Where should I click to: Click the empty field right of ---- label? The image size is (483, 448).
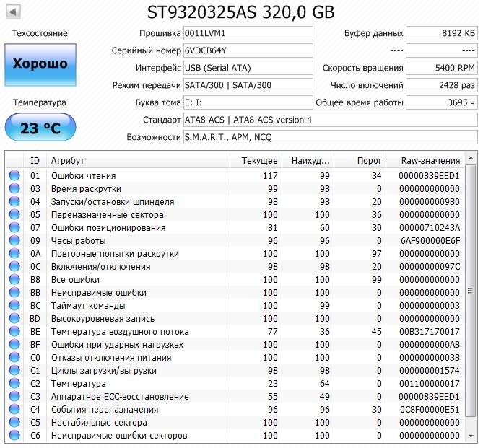[x=442, y=50]
